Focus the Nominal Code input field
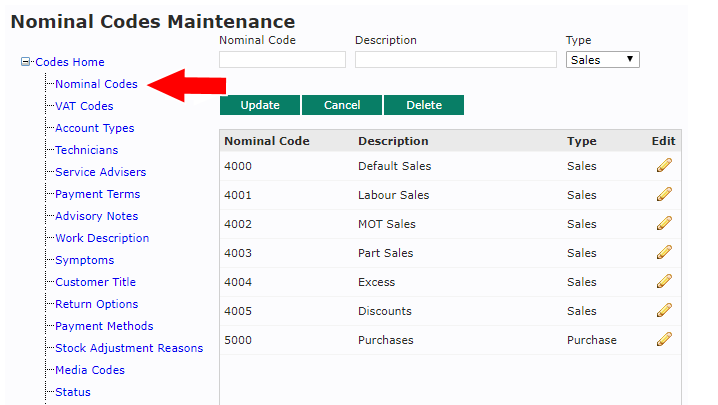718x405 pixels. click(282, 60)
